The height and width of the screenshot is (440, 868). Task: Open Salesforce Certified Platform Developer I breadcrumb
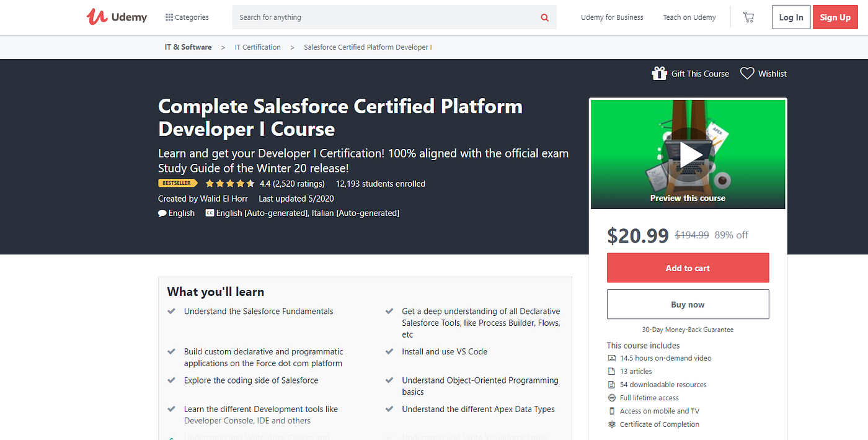click(x=368, y=47)
